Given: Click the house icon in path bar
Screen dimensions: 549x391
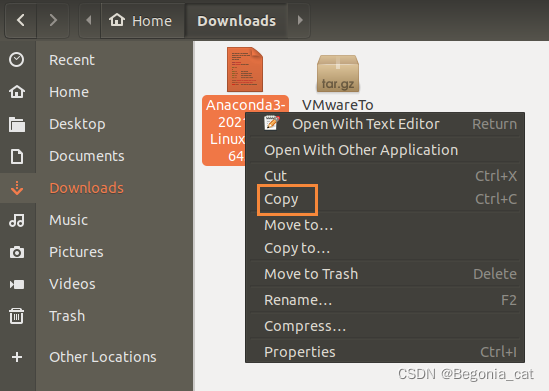Looking at the screenshot, I should click(117, 20).
